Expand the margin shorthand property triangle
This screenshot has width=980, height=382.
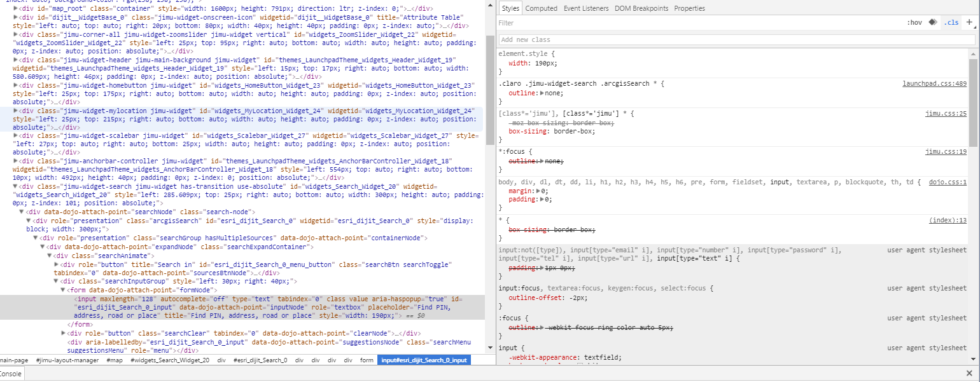[x=538, y=191]
